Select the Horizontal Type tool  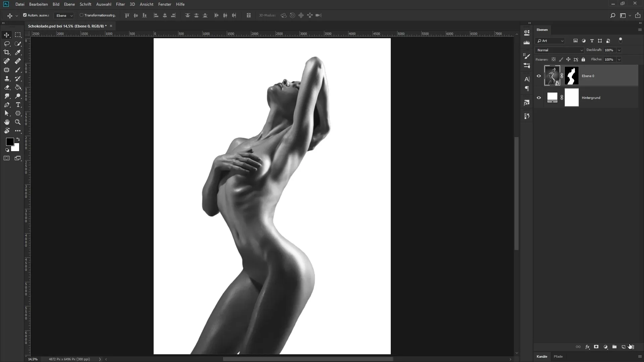click(x=18, y=105)
